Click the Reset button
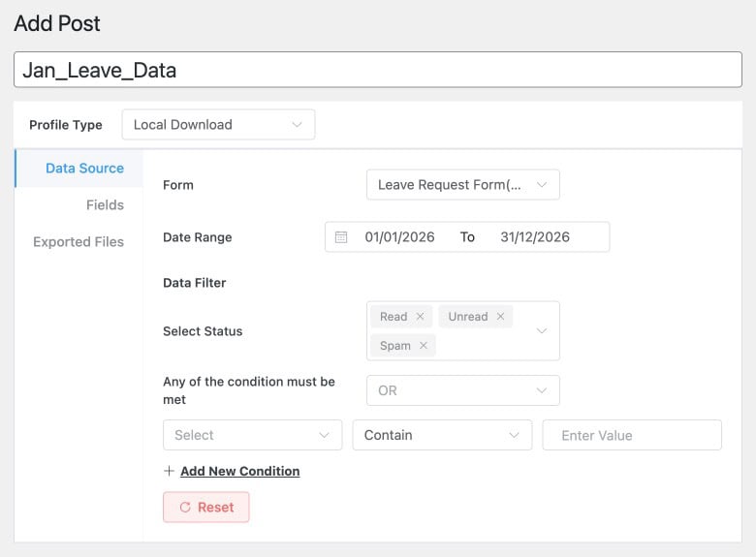Viewport: 756px width, 557px height. pyautogui.click(x=205, y=507)
